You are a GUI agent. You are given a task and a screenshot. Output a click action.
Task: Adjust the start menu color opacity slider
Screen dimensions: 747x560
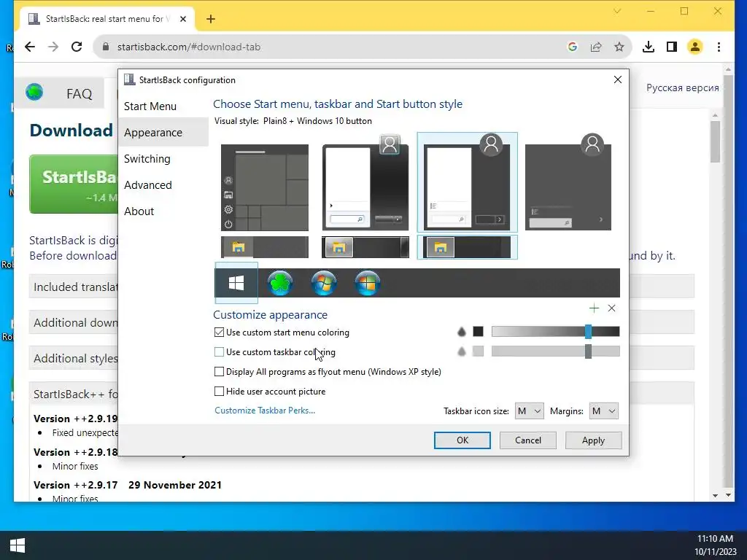[555, 332]
